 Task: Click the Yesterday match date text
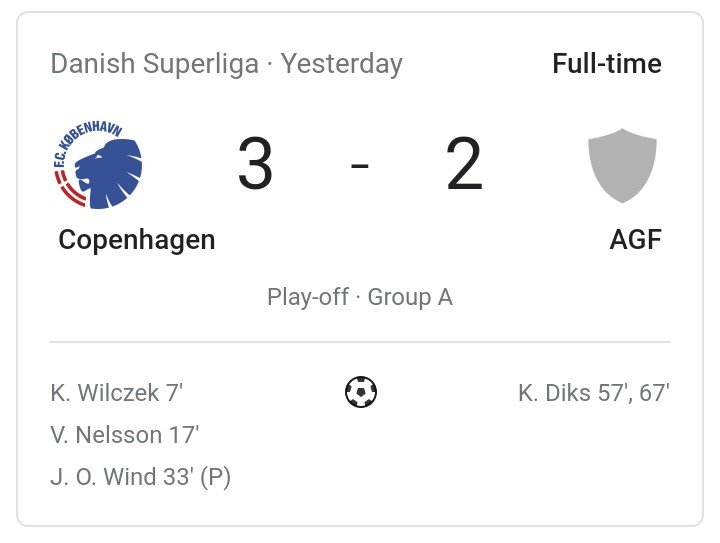pos(342,65)
